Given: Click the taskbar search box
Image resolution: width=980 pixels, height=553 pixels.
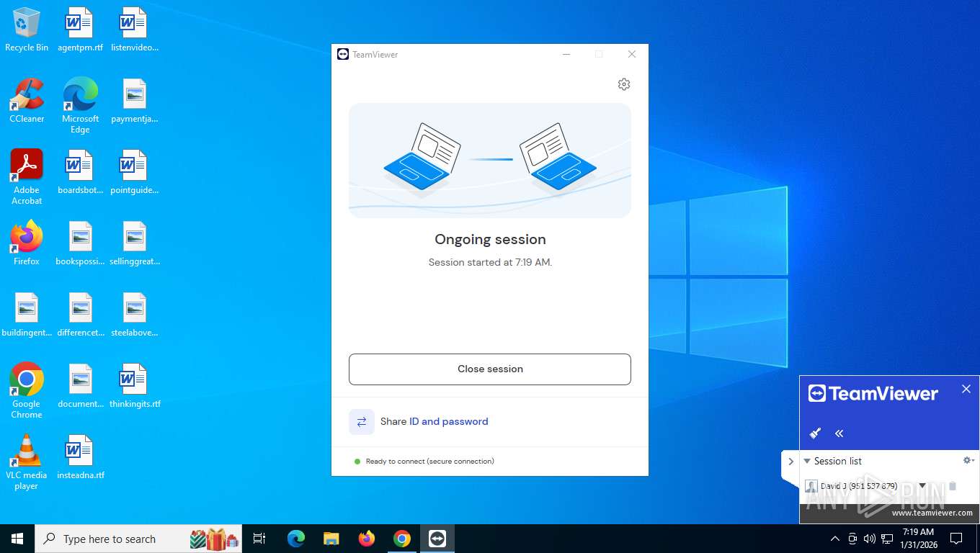Looking at the screenshot, I should pos(138,539).
